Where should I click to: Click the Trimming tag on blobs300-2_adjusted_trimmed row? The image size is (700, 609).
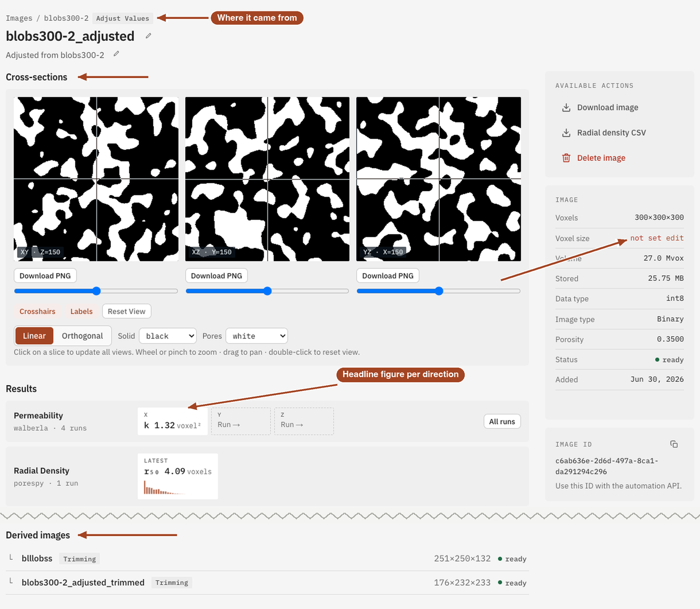(x=172, y=583)
